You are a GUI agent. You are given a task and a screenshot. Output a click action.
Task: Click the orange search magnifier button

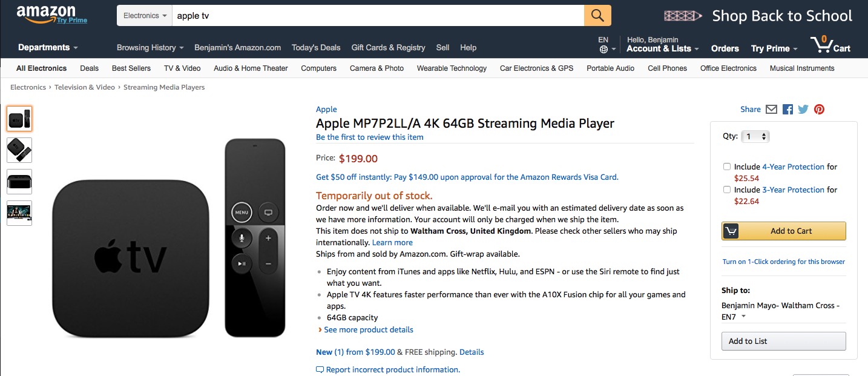[x=597, y=16]
